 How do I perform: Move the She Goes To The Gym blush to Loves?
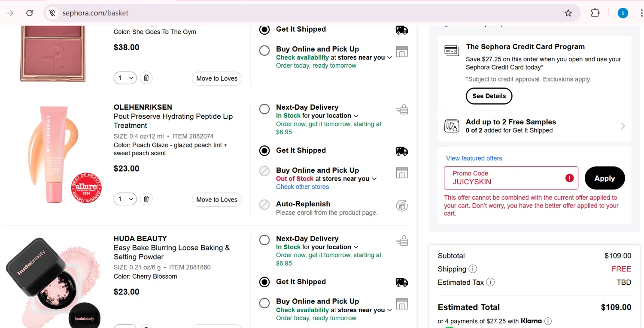coord(217,78)
